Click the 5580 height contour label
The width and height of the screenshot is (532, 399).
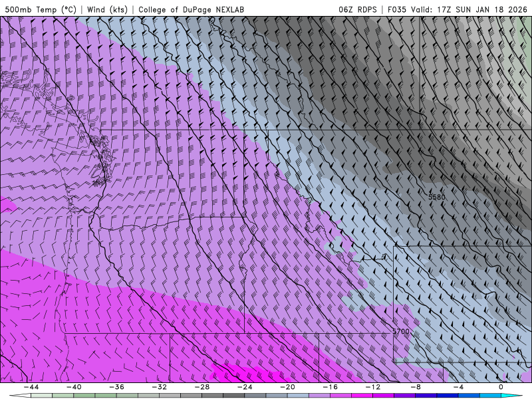(x=437, y=197)
